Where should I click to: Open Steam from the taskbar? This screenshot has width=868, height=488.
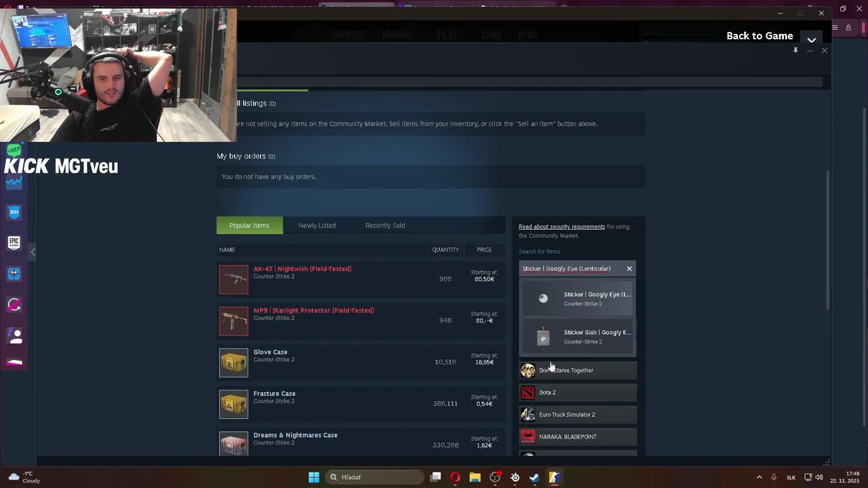(x=534, y=477)
